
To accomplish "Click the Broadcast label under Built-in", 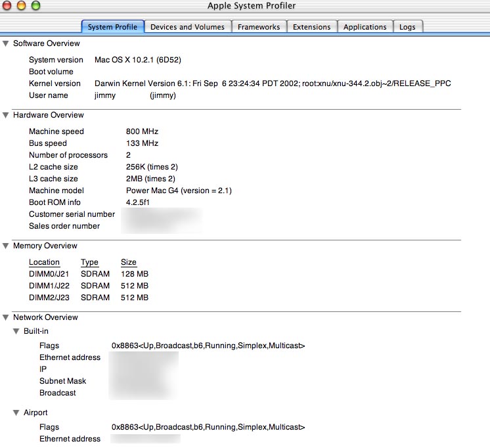I will (58, 393).
